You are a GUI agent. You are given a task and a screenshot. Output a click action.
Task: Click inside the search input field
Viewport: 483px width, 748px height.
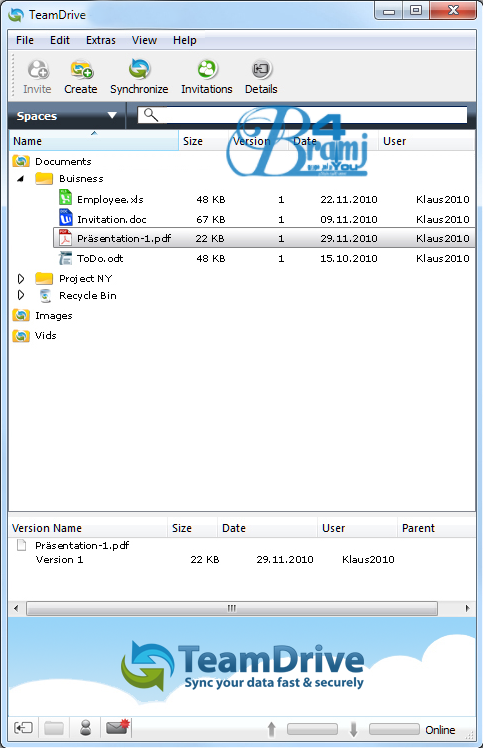coord(303,115)
